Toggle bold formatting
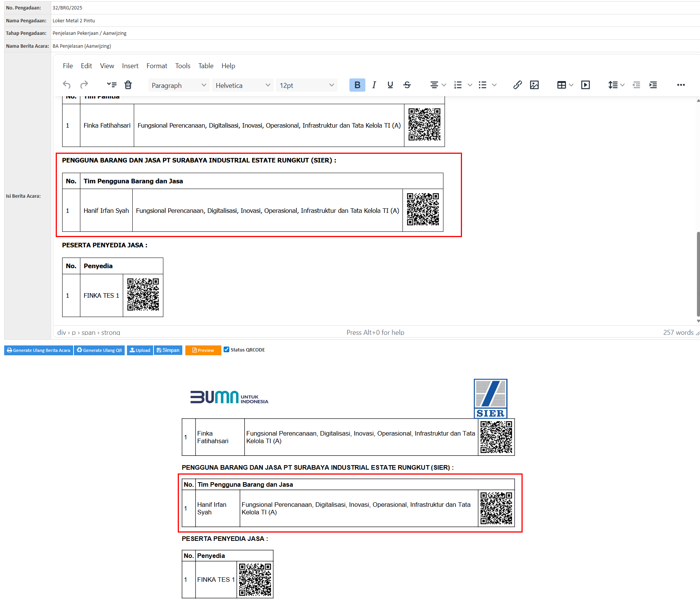The width and height of the screenshot is (700, 603). click(x=357, y=85)
